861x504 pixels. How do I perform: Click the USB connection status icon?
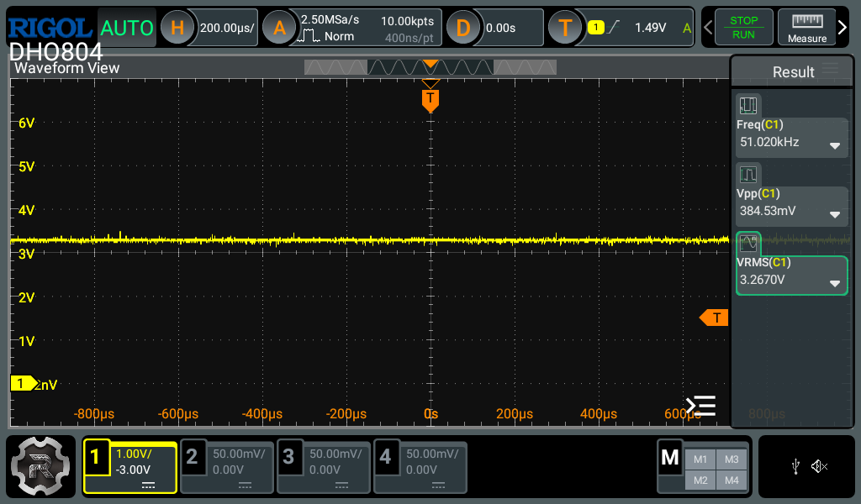tap(795, 466)
